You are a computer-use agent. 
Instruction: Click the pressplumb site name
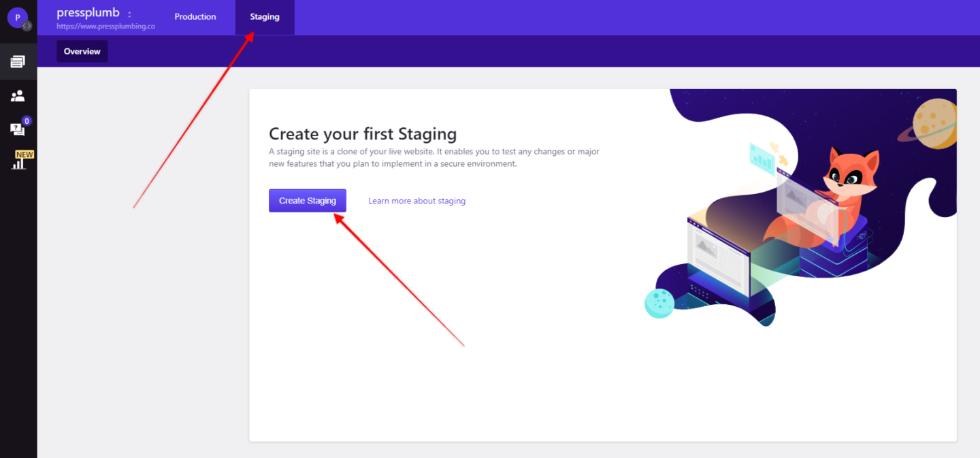click(88, 13)
